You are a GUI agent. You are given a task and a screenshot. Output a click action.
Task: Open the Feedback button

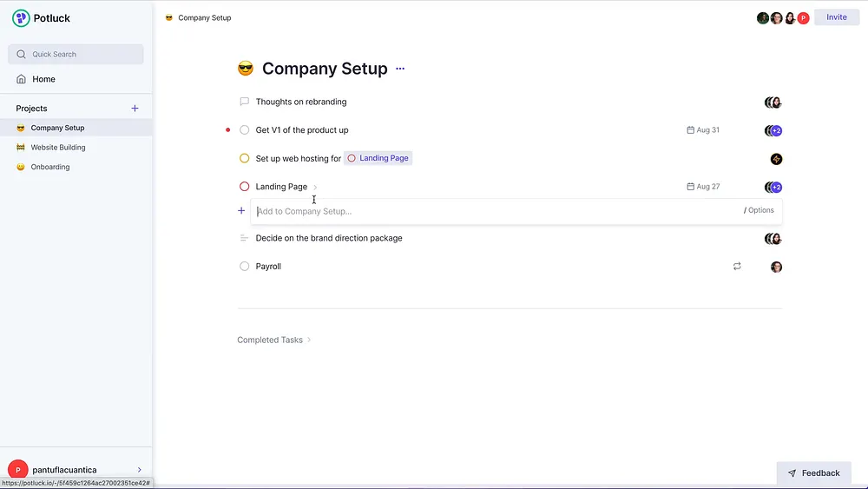[813, 473]
